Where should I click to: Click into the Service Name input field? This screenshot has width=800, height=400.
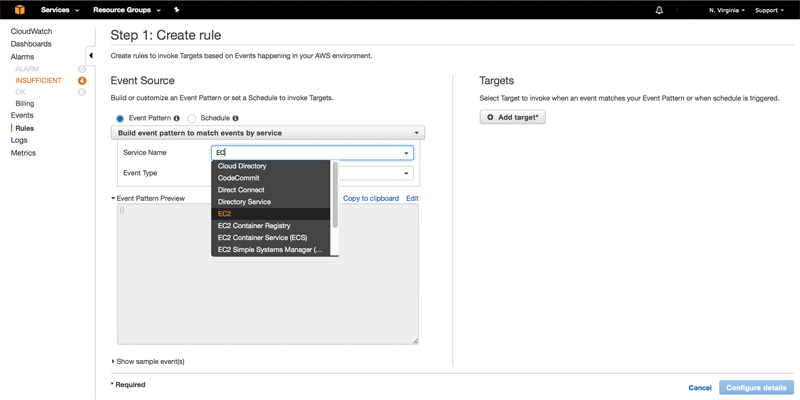coord(312,153)
